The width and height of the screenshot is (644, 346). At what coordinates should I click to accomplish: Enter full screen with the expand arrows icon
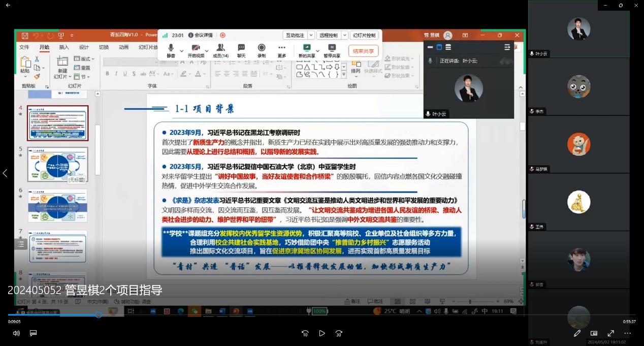click(610, 333)
